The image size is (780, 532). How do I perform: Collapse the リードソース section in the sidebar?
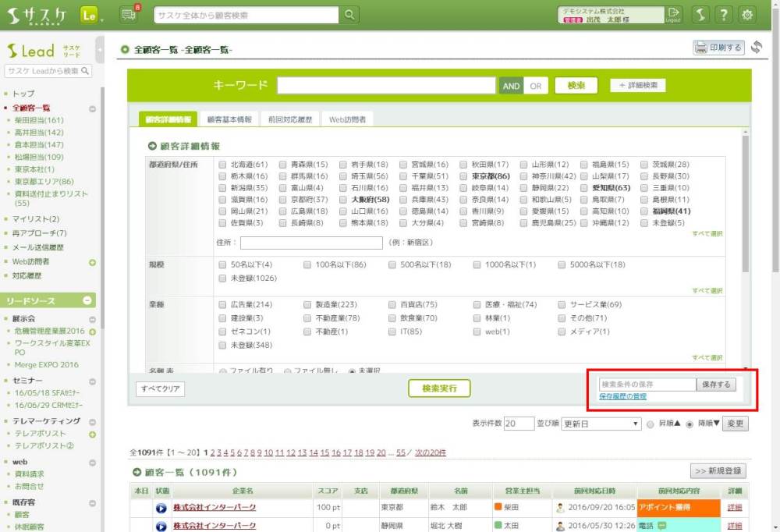click(x=88, y=300)
